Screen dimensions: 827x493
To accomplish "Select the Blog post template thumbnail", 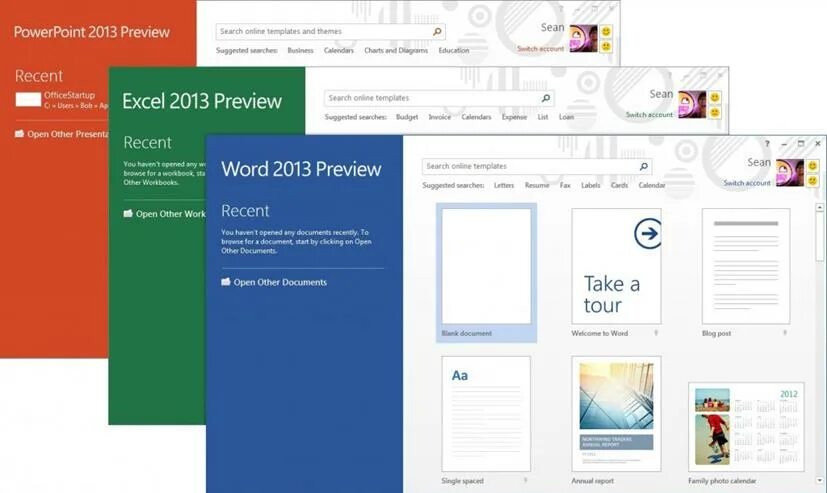I will [x=746, y=266].
